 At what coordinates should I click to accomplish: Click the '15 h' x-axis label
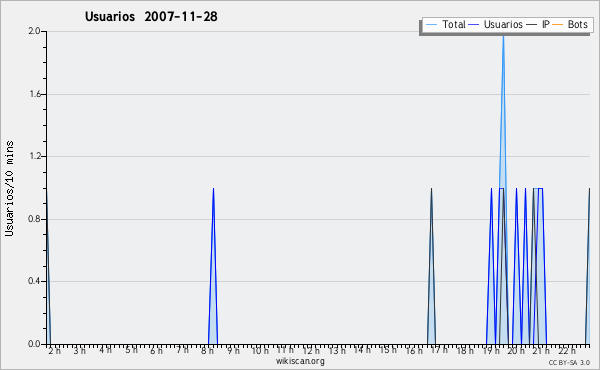pyautogui.click(x=388, y=350)
